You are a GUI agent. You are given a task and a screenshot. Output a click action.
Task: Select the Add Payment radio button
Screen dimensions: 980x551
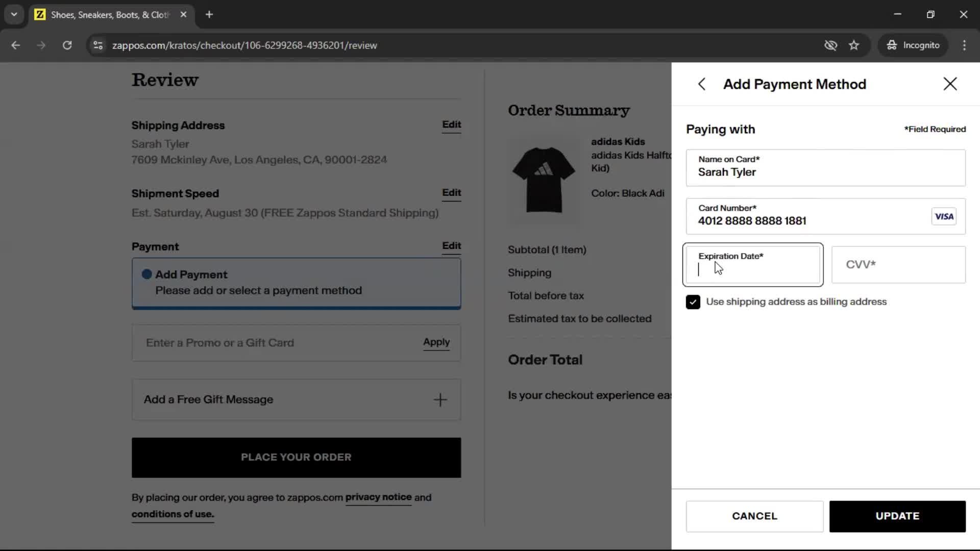point(146,274)
